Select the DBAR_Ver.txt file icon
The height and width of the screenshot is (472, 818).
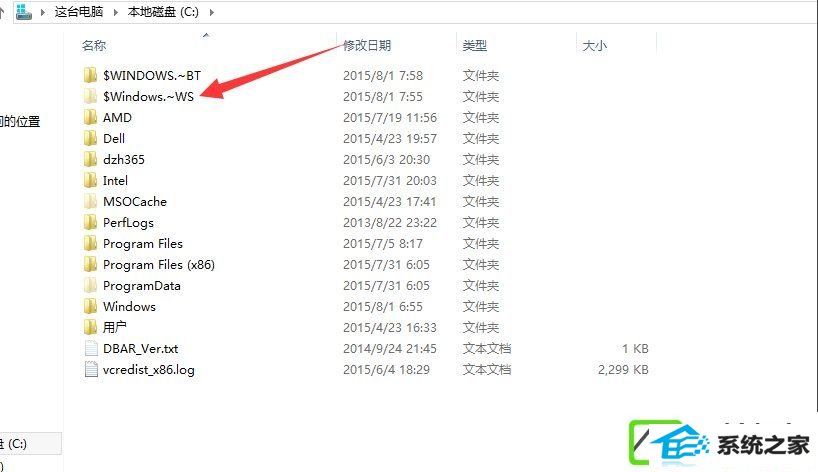coord(91,348)
